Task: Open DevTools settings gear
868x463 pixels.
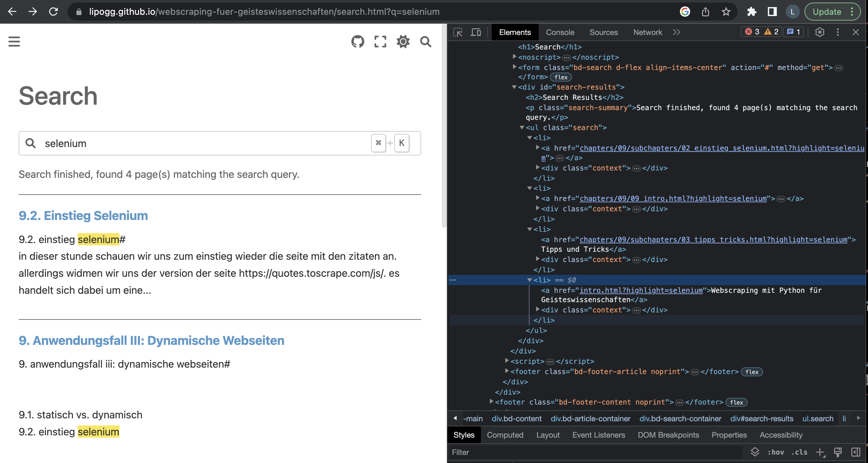Action: (820, 32)
